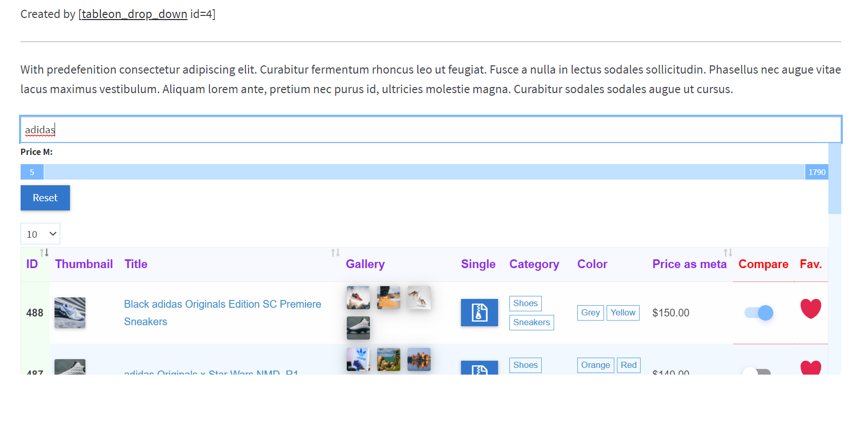The width and height of the screenshot is (868, 424).
Task: Click the Reset filter button
Action: pos(45,198)
